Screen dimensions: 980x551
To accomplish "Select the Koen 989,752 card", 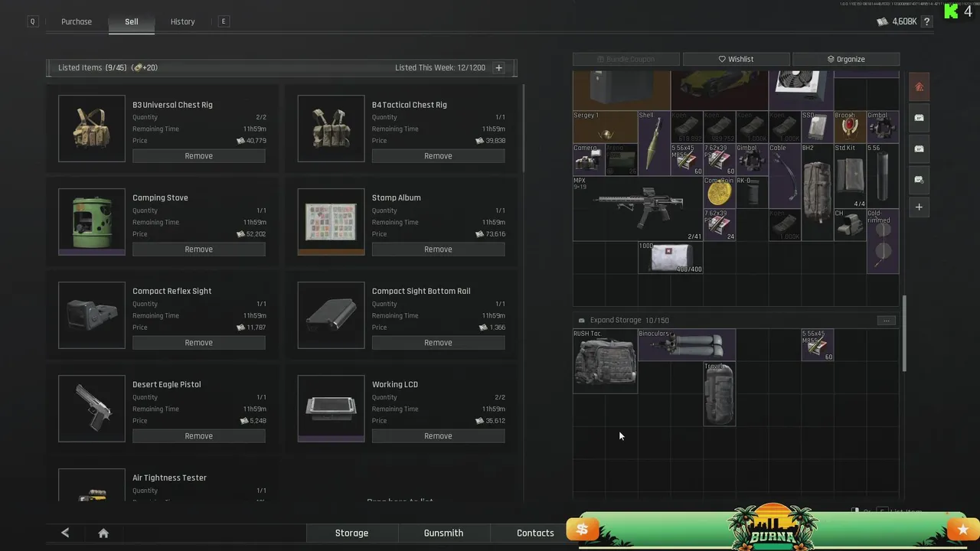I will (719, 126).
